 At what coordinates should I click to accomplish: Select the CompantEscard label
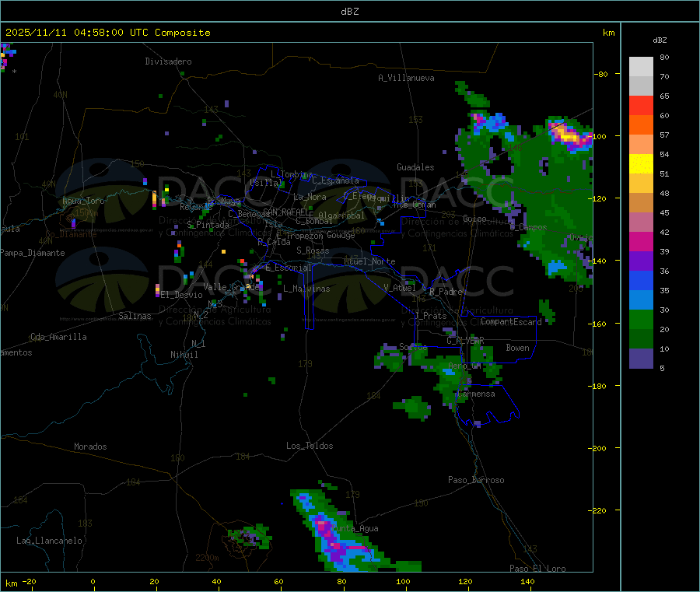click(511, 321)
